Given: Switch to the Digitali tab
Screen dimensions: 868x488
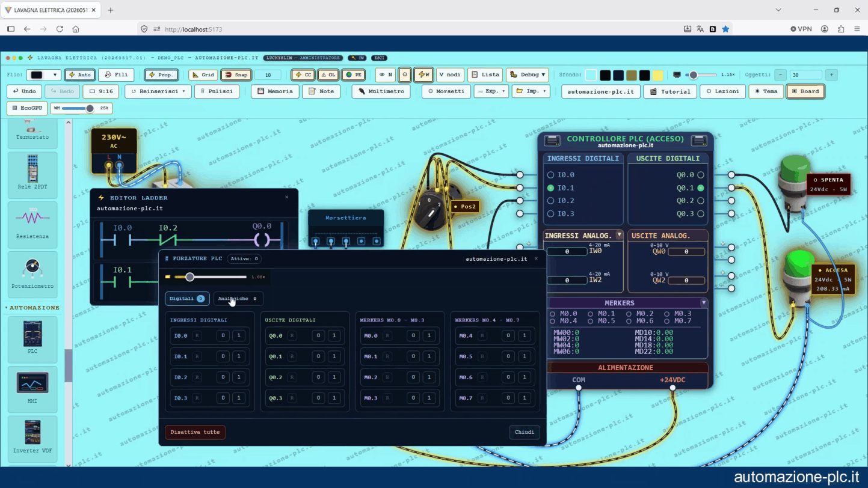Looking at the screenshot, I should click(187, 299).
